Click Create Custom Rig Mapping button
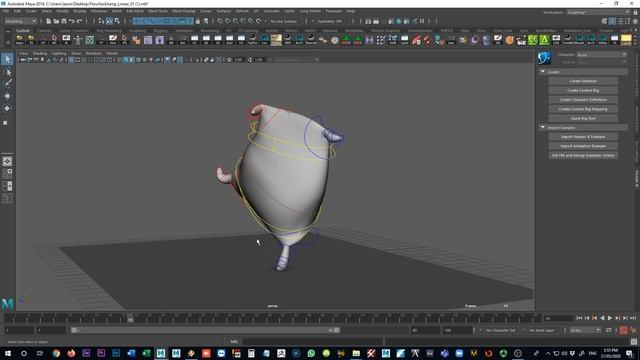640x360 pixels. pyautogui.click(x=583, y=109)
